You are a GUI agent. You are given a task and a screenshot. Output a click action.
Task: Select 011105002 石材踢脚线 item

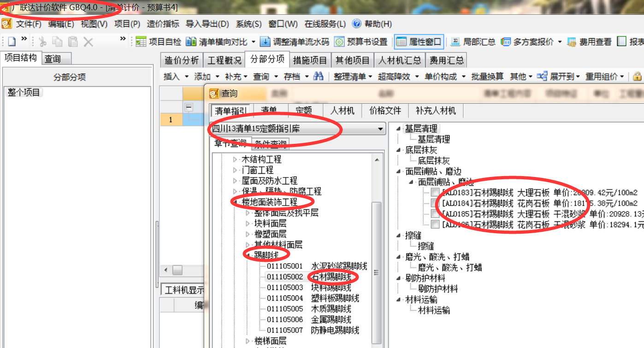[309, 277]
